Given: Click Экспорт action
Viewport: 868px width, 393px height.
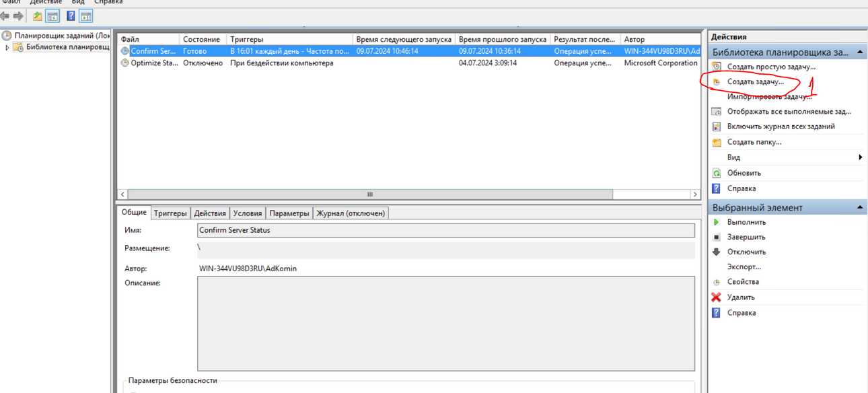Looking at the screenshot, I should [744, 267].
